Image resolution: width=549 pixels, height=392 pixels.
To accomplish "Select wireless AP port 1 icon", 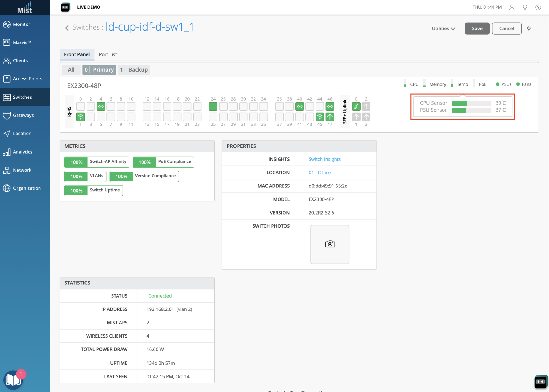I will click(x=81, y=117).
